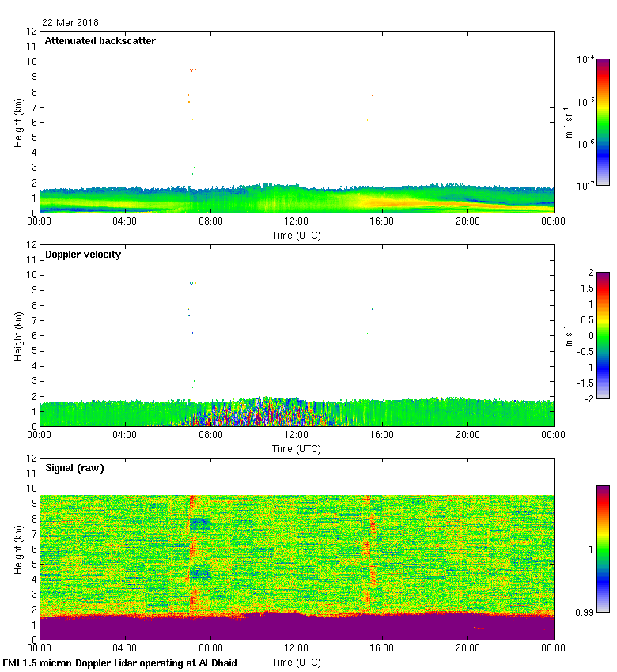This screenshot has width=617, height=672.
Task: Select the 'Signal (raw)' panel title
Action: coord(74,468)
